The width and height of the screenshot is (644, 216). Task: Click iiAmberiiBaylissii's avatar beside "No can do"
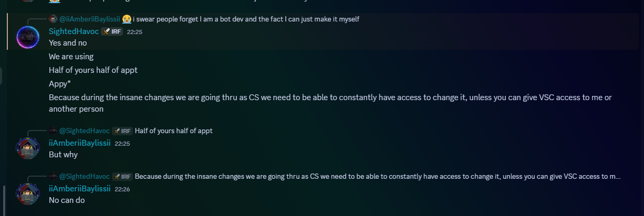click(27, 194)
